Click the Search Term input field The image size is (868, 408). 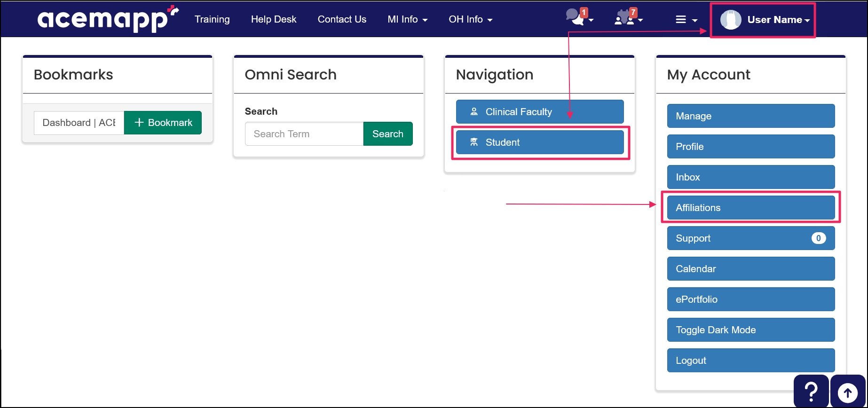click(304, 134)
